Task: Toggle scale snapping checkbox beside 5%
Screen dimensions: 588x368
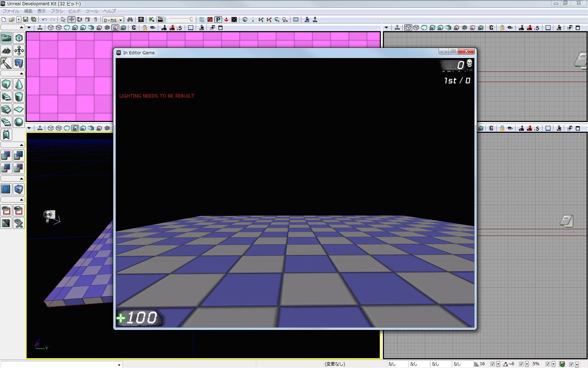Action: click(548, 364)
